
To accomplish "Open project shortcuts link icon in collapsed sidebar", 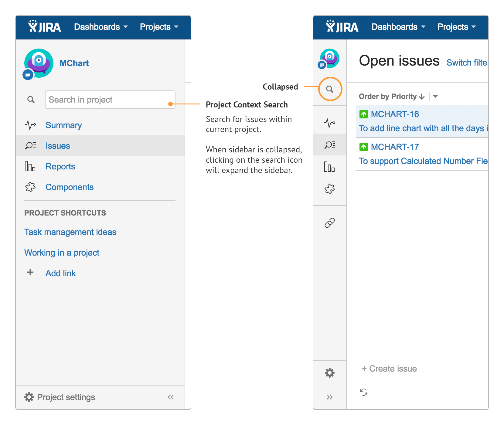I will (330, 223).
